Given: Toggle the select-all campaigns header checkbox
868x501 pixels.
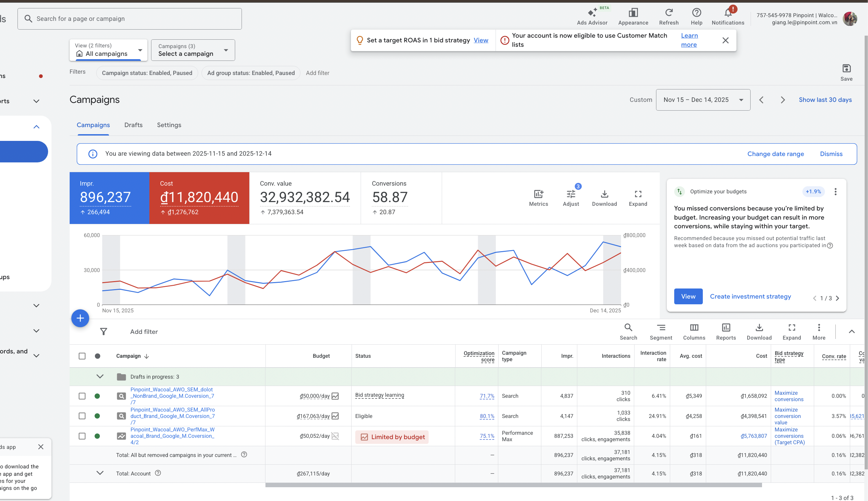Looking at the screenshot, I should (x=82, y=356).
